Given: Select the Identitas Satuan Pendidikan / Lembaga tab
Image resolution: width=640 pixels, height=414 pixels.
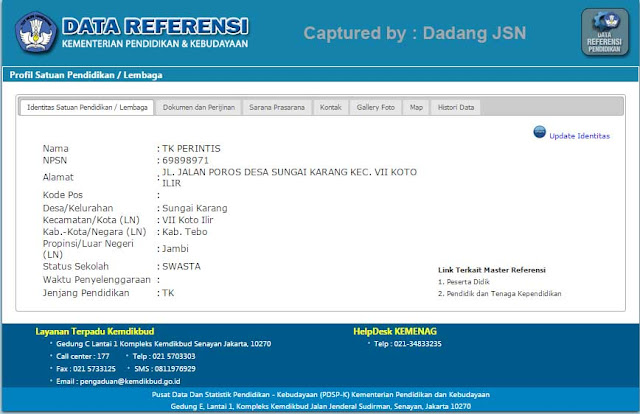Looking at the screenshot, I should (87, 107).
